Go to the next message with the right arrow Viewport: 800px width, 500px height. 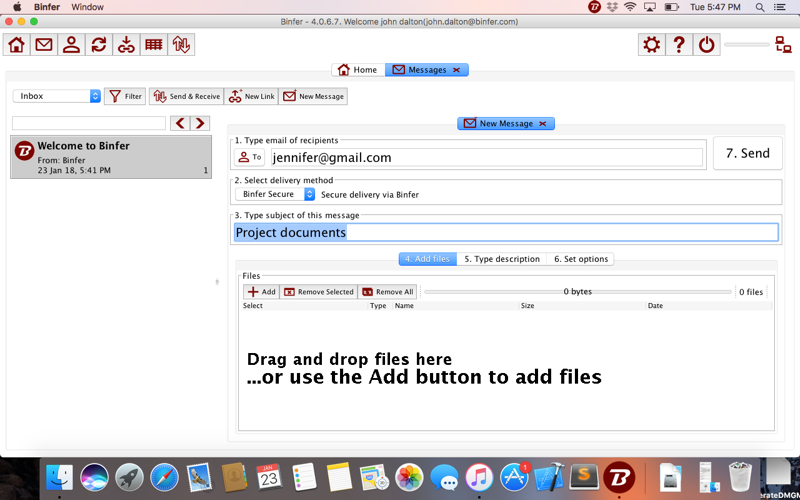click(x=200, y=123)
